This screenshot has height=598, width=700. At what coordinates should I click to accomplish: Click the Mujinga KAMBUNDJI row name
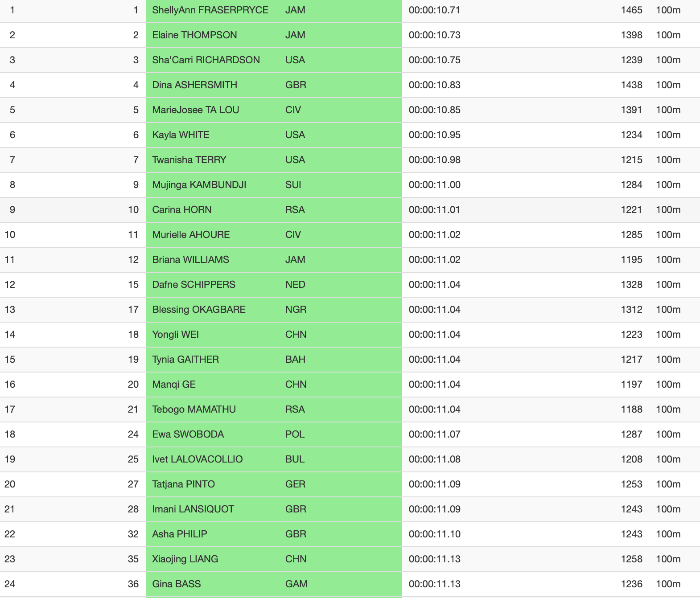[199, 185]
